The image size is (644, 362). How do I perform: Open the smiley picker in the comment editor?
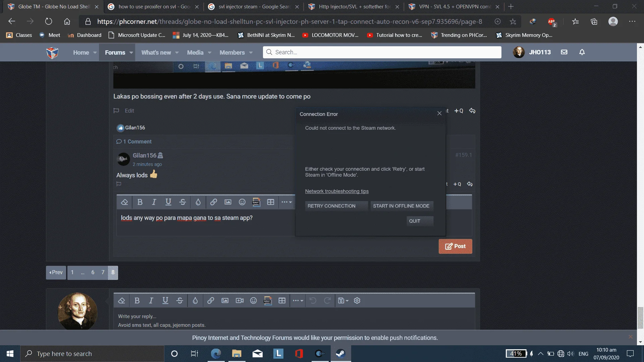coord(242,202)
